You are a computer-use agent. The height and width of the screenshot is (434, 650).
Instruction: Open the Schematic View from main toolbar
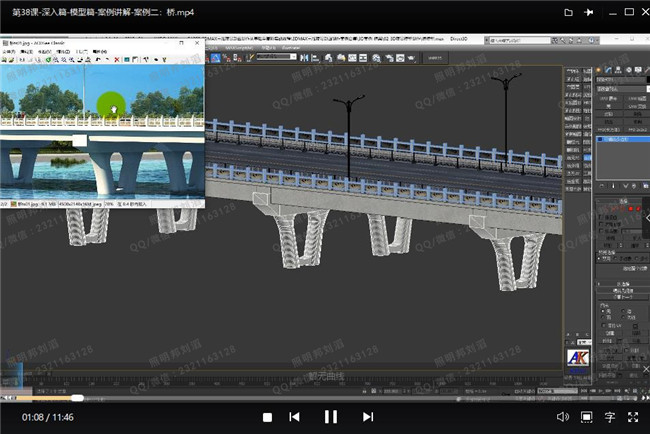(x=363, y=58)
